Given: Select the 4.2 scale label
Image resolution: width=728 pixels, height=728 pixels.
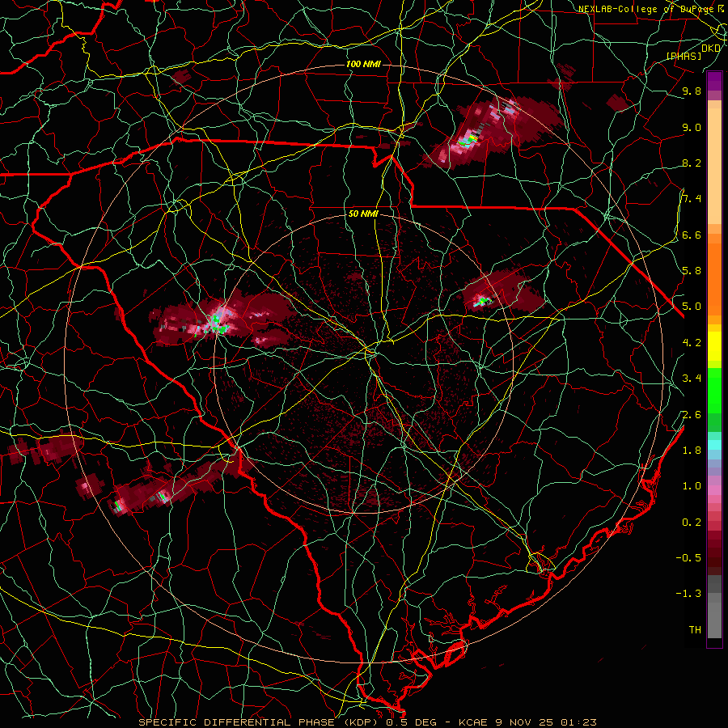Looking at the screenshot, I should pyautogui.click(x=692, y=342).
